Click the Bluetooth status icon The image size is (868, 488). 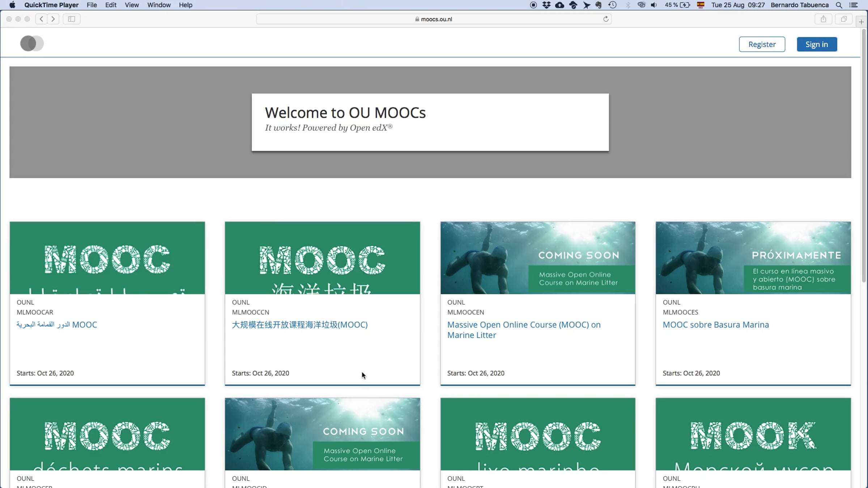628,5
